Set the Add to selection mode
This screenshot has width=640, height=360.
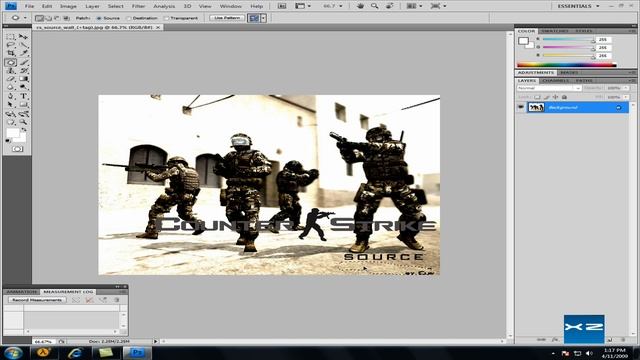48,18
